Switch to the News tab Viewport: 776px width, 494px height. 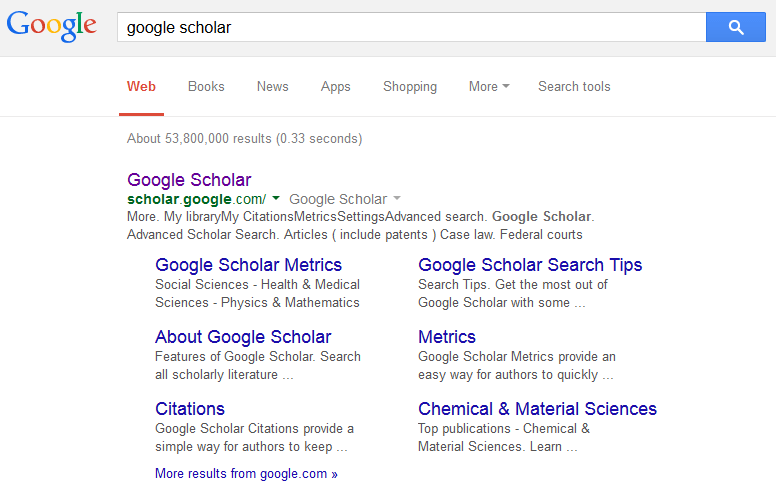point(272,86)
